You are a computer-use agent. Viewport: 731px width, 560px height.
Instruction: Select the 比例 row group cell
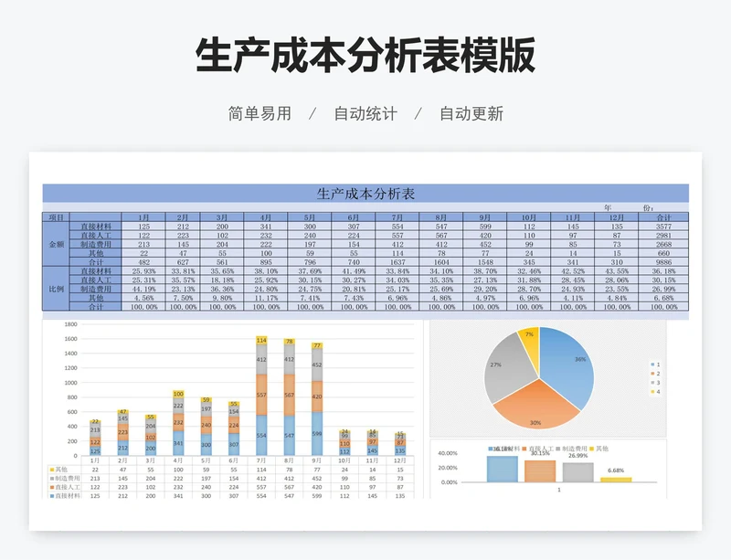pos(56,289)
